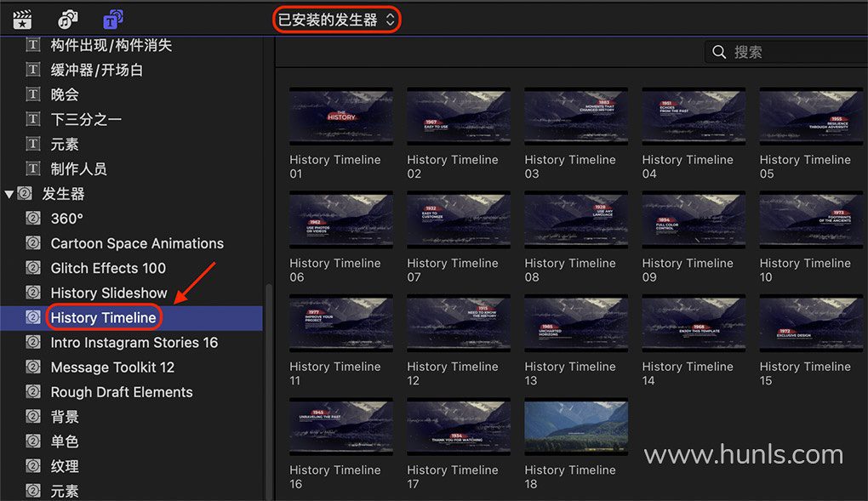Open the Libraries sidebar clapperboard icon
Screen dimensions: 868x501
point(22,20)
